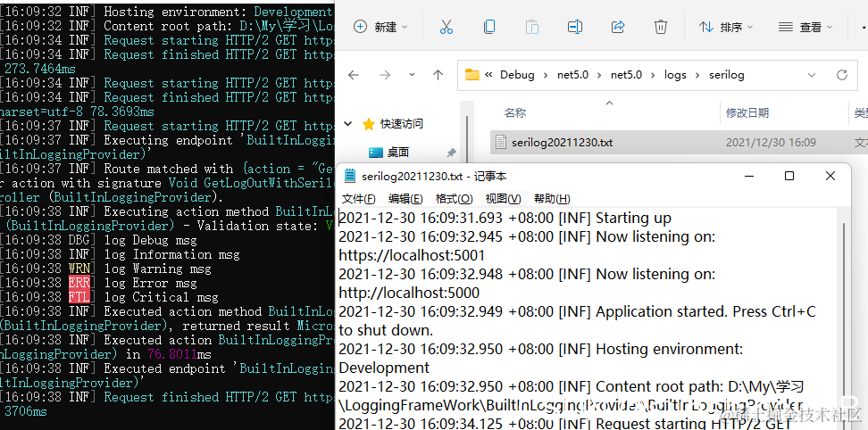This screenshot has width=868, height=430.
Task: Open the View (查看) dropdown
Action: [805, 27]
